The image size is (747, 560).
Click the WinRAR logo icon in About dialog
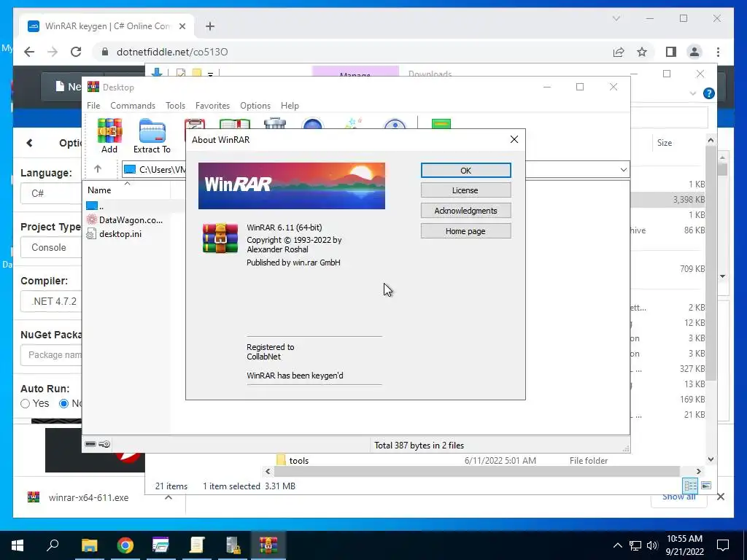[x=220, y=238]
